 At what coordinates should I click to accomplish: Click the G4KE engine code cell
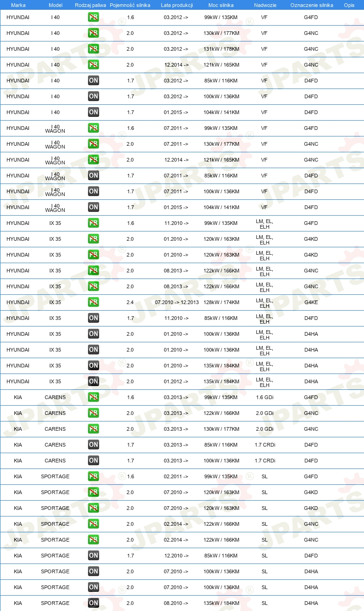(x=311, y=302)
